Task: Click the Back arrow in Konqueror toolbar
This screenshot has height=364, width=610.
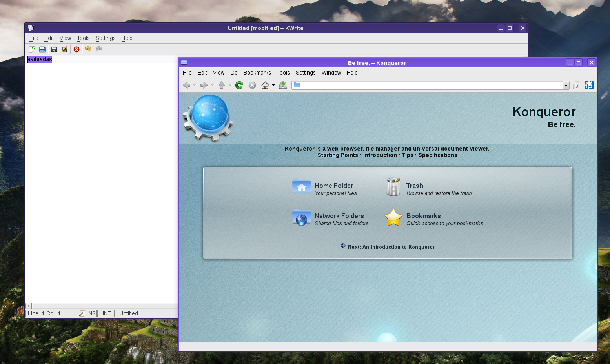Action: 187,85
